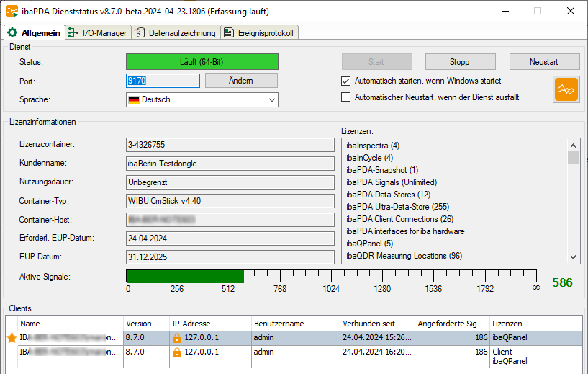Click the Stopp button
588x374 pixels.
pos(460,62)
